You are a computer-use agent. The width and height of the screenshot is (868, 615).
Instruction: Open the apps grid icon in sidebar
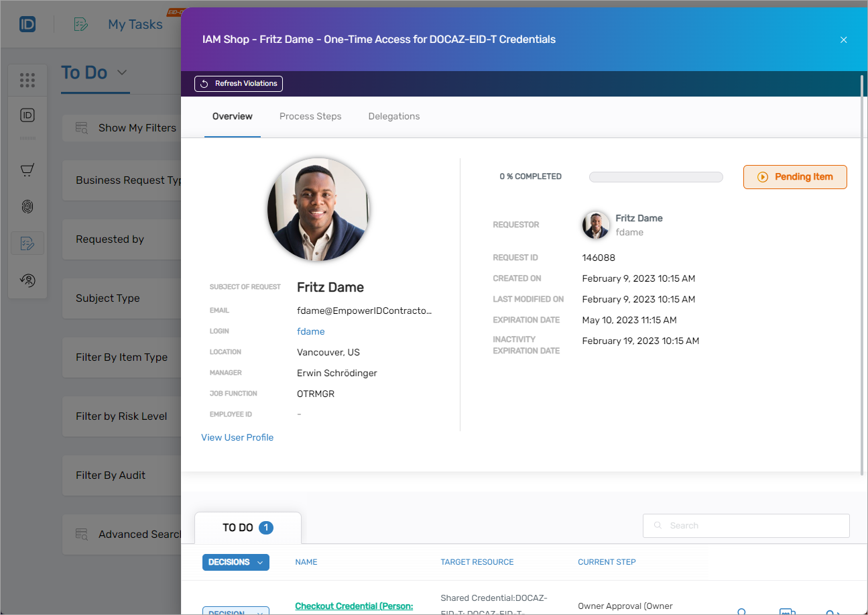27,79
